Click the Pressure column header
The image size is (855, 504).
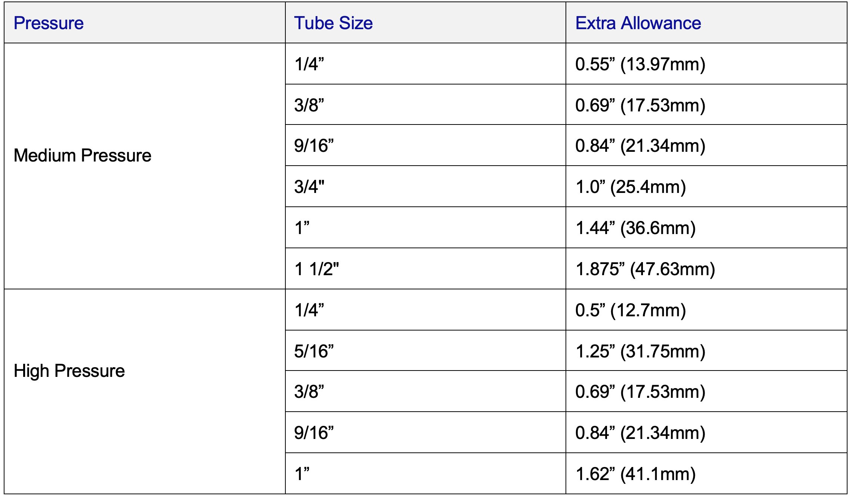[49, 23]
